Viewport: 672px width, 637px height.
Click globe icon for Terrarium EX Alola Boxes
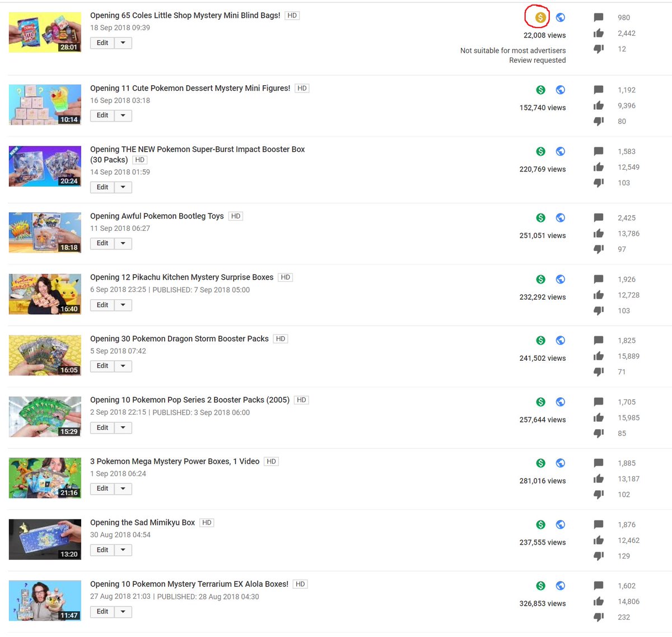560,585
